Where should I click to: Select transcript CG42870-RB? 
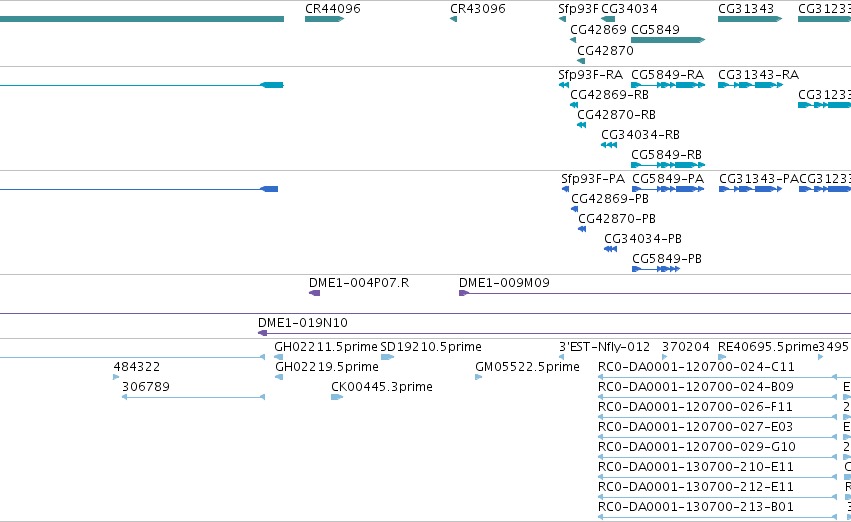581,125
